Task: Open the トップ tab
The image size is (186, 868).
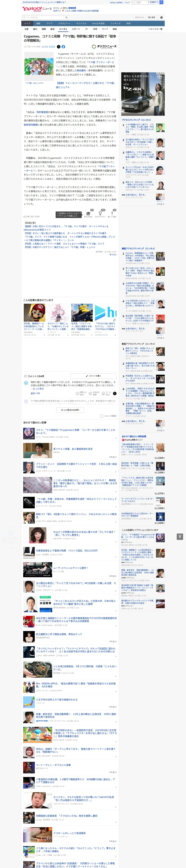Action: [27, 23]
